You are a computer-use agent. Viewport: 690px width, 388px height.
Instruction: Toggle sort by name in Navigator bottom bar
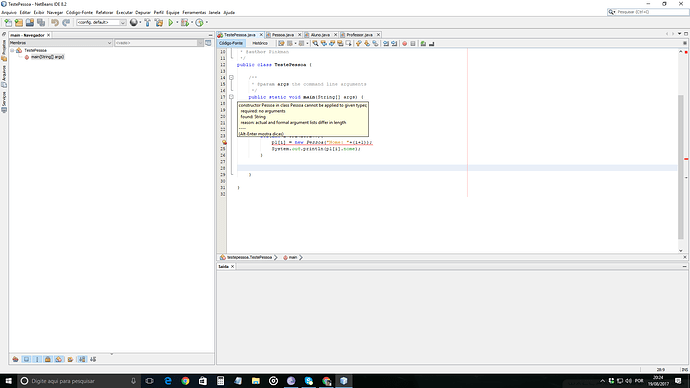click(82, 359)
